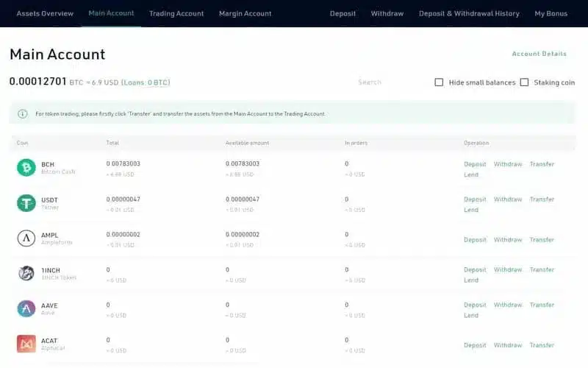Open Deposit in the top navigation

(343, 13)
